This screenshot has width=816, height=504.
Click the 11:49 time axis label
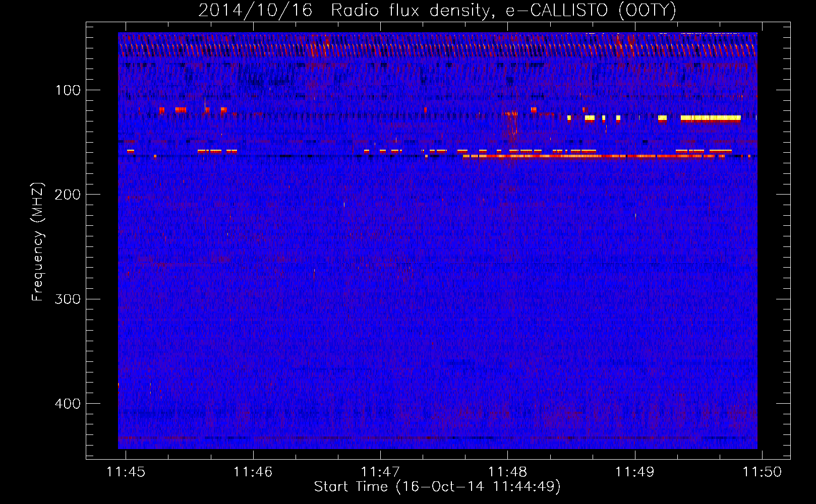(x=634, y=472)
